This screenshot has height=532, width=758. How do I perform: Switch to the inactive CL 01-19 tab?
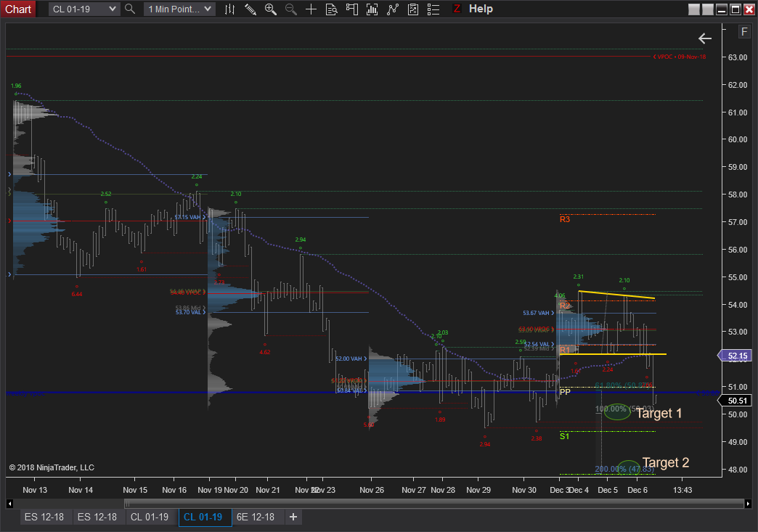click(150, 517)
